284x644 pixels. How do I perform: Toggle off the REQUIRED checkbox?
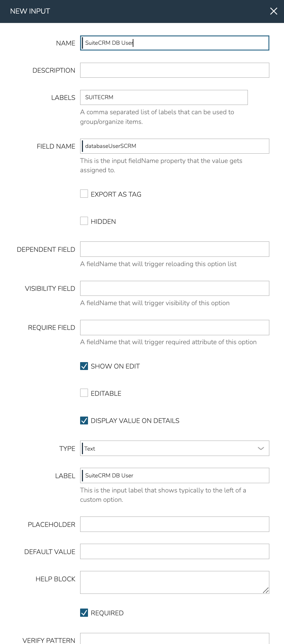click(84, 612)
